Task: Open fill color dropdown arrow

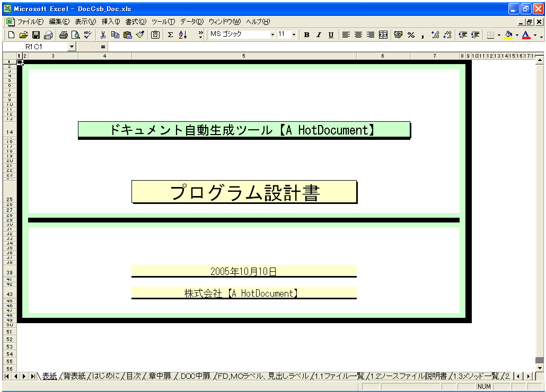Action: click(517, 35)
